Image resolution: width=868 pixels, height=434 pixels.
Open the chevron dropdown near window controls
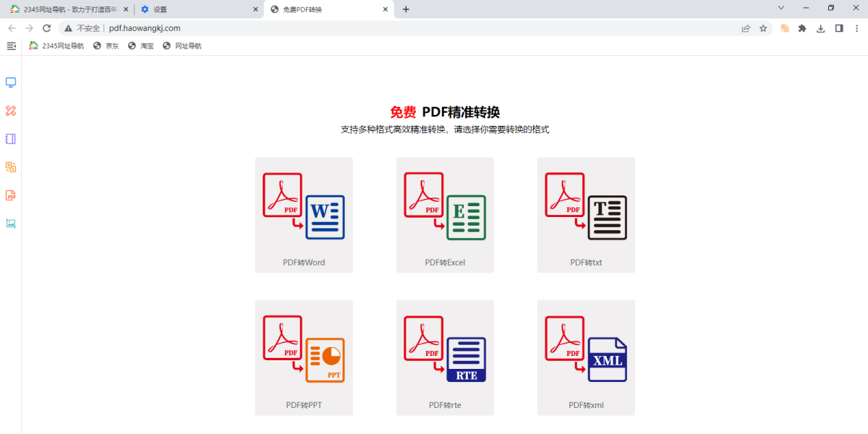(780, 7)
